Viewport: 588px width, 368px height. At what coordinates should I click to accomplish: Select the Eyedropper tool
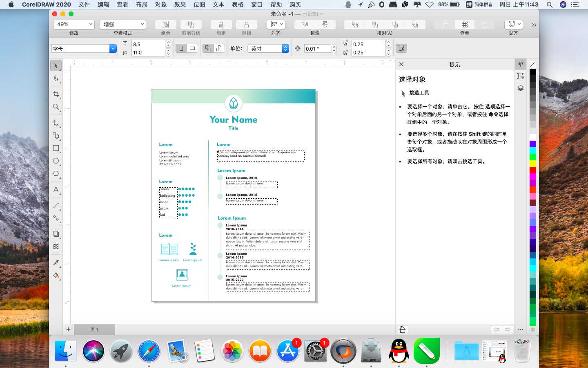click(x=56, y=263)
